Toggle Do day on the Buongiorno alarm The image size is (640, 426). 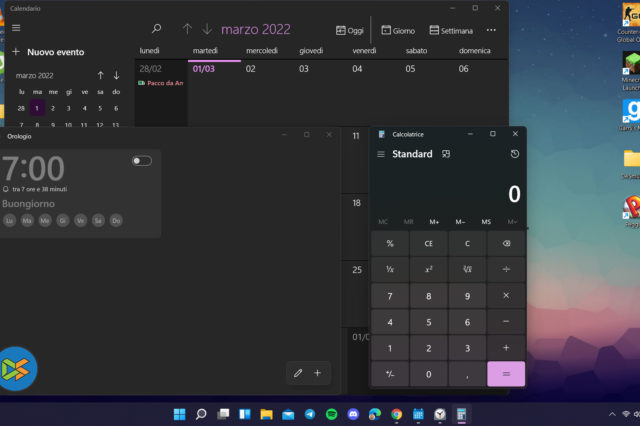point(116,221)
